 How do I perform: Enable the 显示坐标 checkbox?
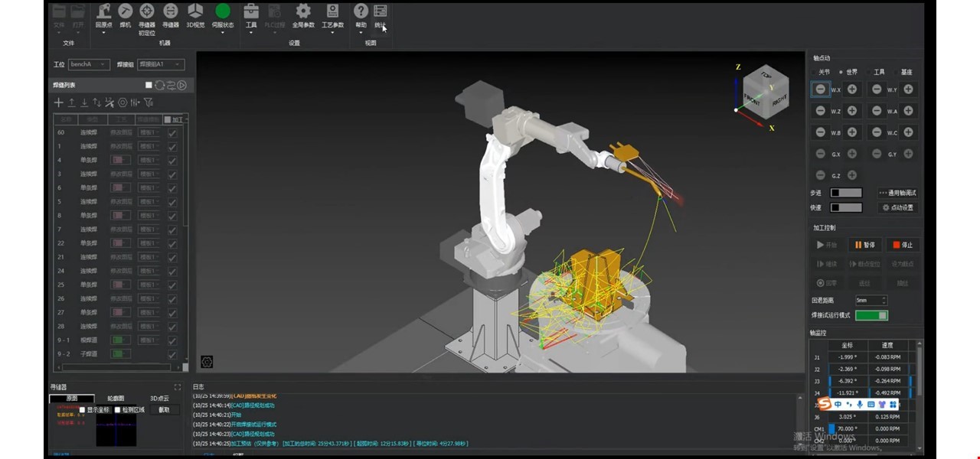click(x=83, y=410)
